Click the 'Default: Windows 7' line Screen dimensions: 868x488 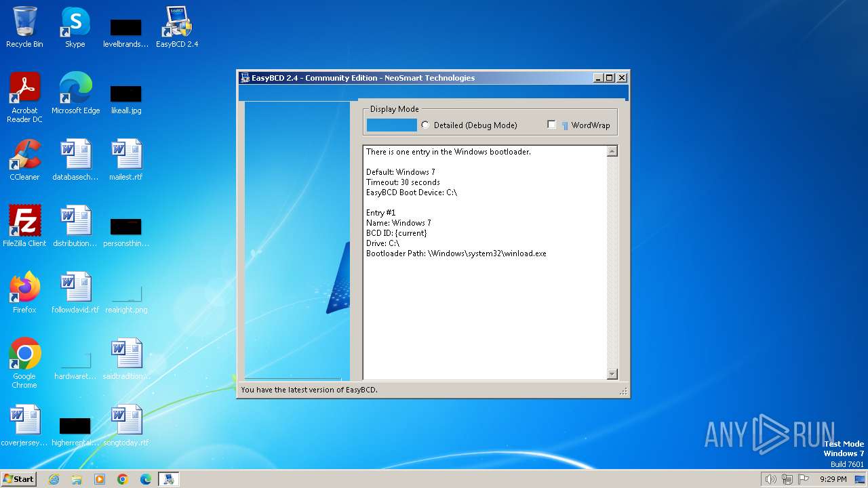(400, 172)
